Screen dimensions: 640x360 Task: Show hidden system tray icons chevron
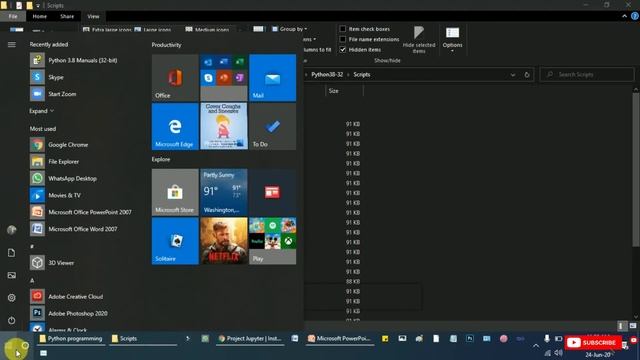[x=536, y=346]
